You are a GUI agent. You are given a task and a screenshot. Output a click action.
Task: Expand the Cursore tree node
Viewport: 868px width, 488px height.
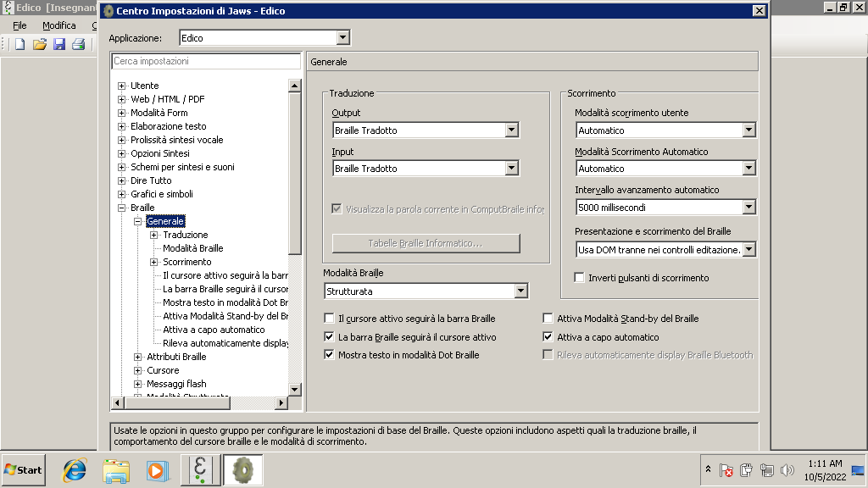pyautogui.click(x=138, y=371)
